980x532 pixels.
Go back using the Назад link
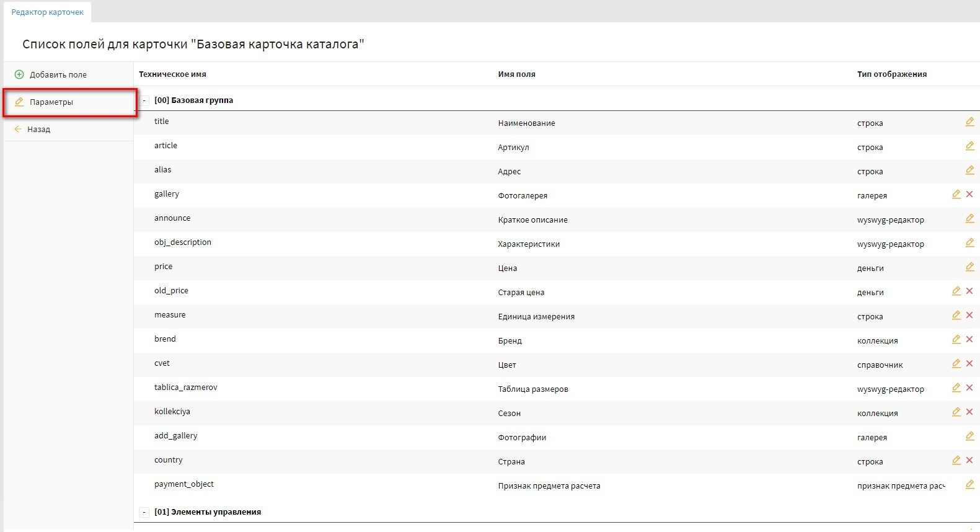(x=38, y=129)
